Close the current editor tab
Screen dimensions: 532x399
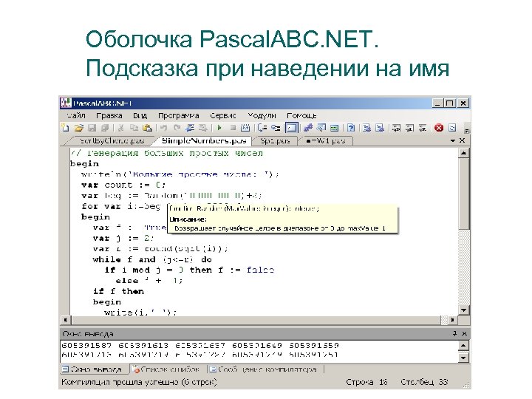[x=462, y=140]
